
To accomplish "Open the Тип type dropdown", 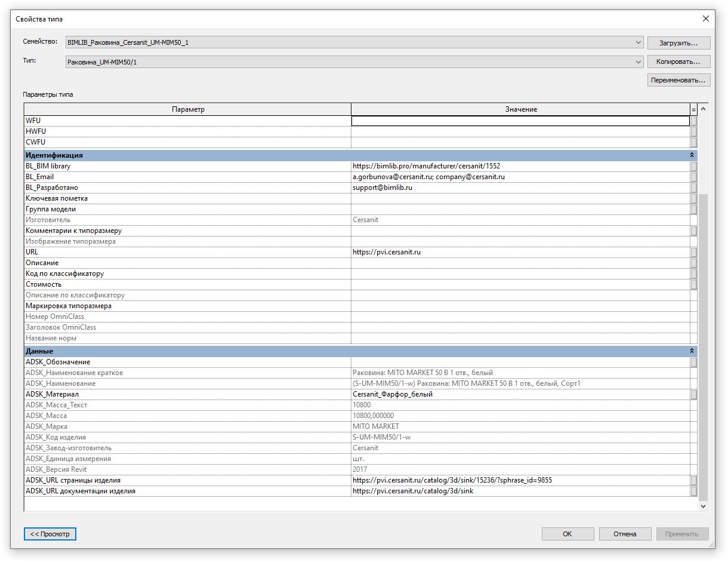I will pyautogui.click(x=354, y=62).
